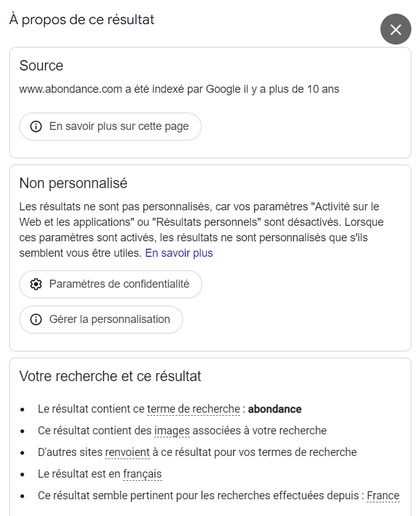
Task: Click the 'Votre recherche et ce résultat' heading
Action: coord(110,376)
